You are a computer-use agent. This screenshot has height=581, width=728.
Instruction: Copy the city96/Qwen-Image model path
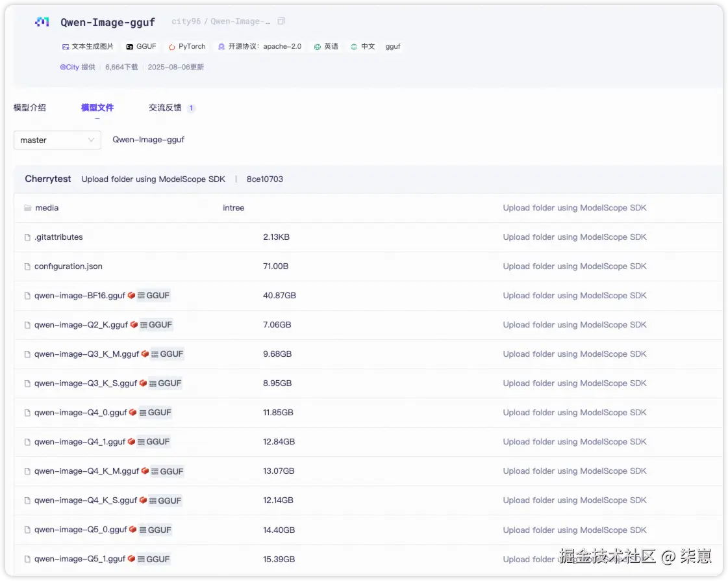coord(281,21)
